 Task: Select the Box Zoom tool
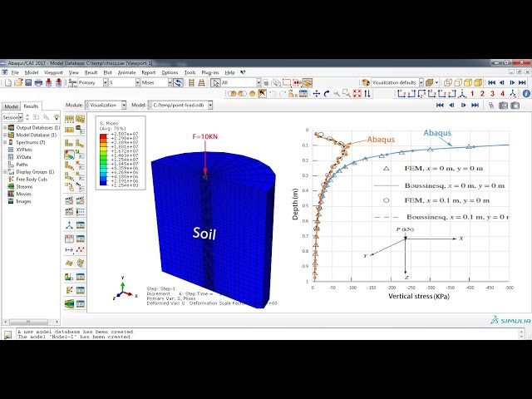347,94
